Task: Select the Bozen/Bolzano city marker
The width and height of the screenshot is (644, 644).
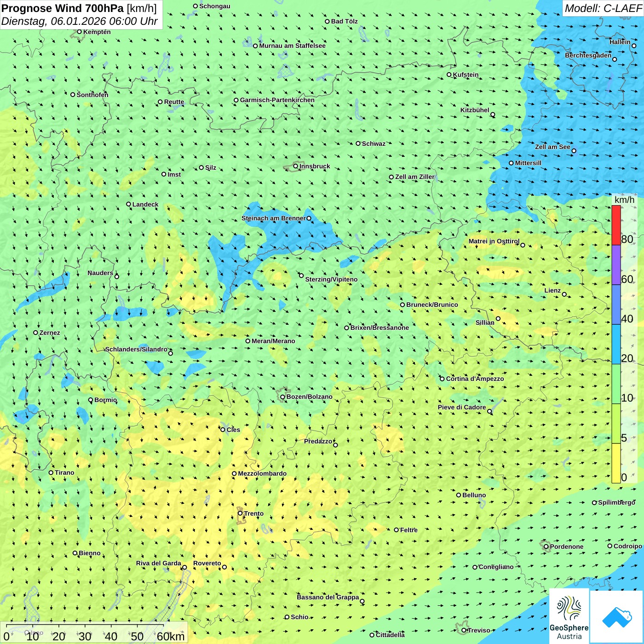Action: coord(283,397)
